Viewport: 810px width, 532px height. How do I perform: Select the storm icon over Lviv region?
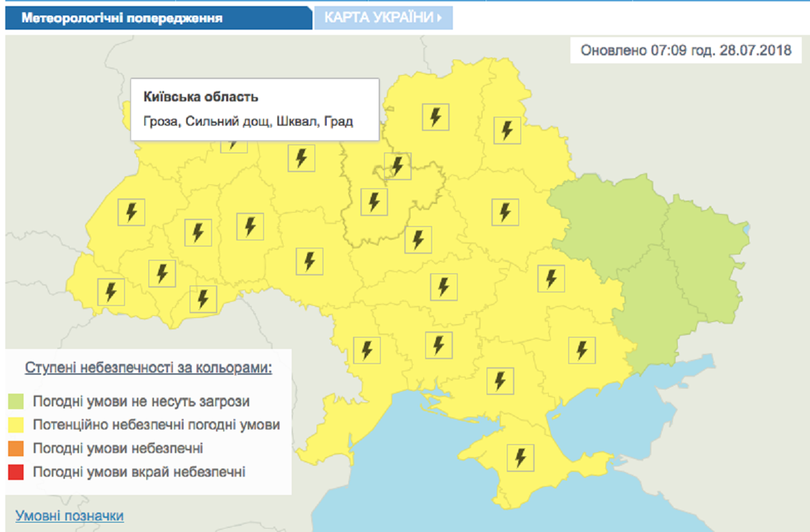point(130,213)
